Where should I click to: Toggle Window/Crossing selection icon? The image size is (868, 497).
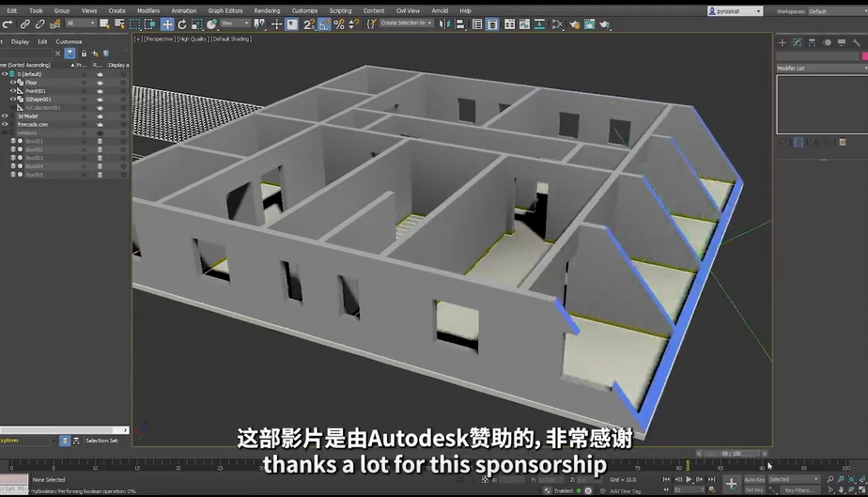coord(149,23)
